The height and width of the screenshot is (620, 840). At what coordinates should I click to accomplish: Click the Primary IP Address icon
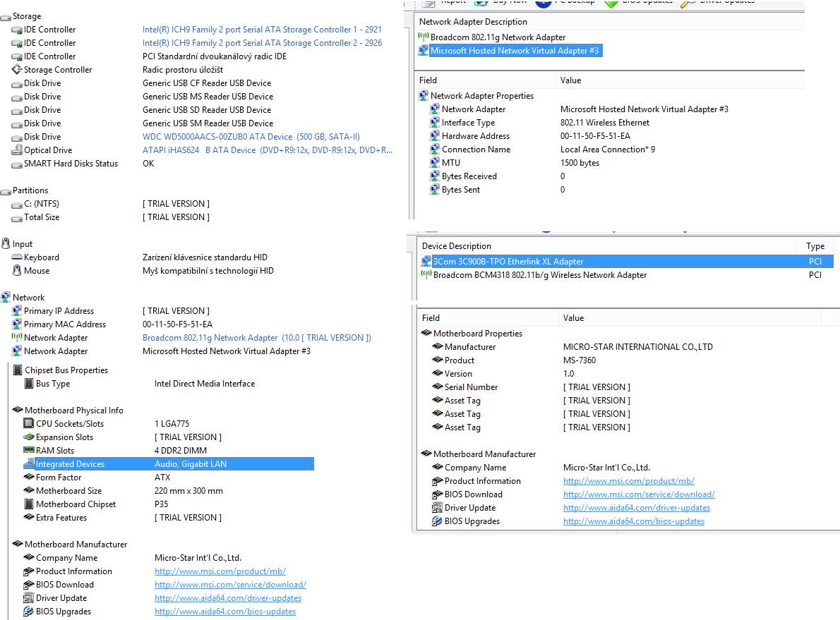(17, 310)
